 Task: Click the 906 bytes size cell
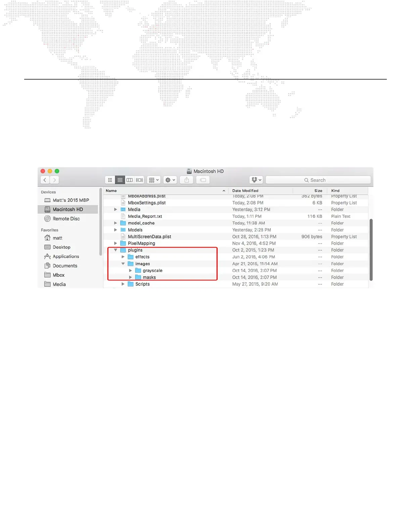pyautogui.click(x=312, y=237)
